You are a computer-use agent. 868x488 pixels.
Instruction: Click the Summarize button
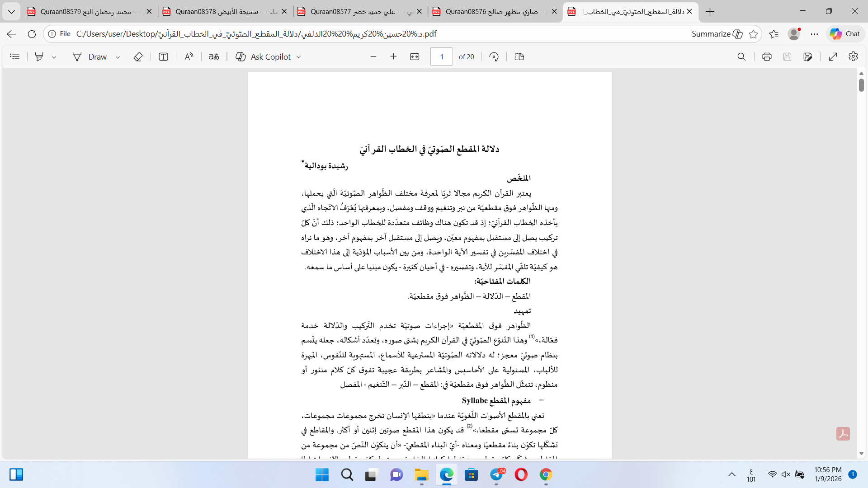click(x=717, y=34)
